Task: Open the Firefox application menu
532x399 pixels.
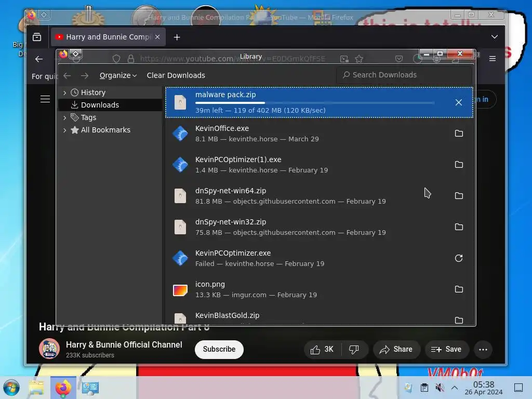Action: (493, 59)
